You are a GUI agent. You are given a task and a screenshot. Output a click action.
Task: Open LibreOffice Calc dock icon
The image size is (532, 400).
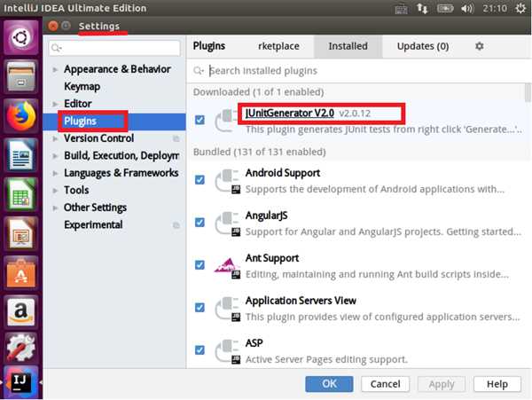21,194
